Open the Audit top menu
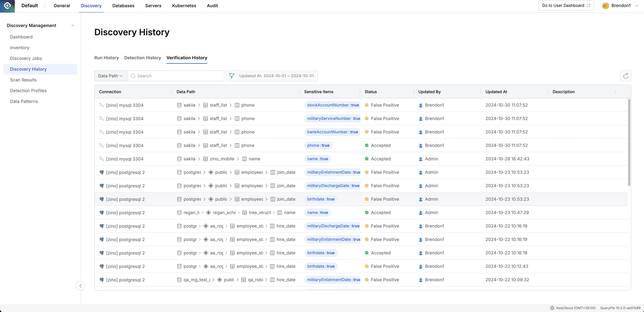This screenshot has height=312, width=644. pyautogui.click(x=212, y=6)
